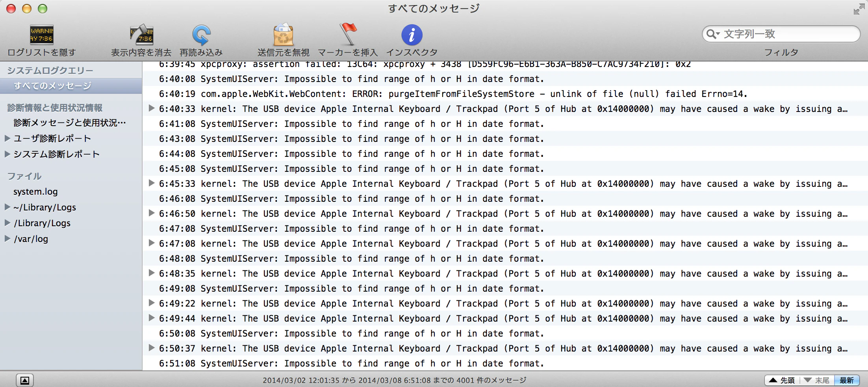
Task: Expand ~/Library/Logs folder
Action: [7, 207]
